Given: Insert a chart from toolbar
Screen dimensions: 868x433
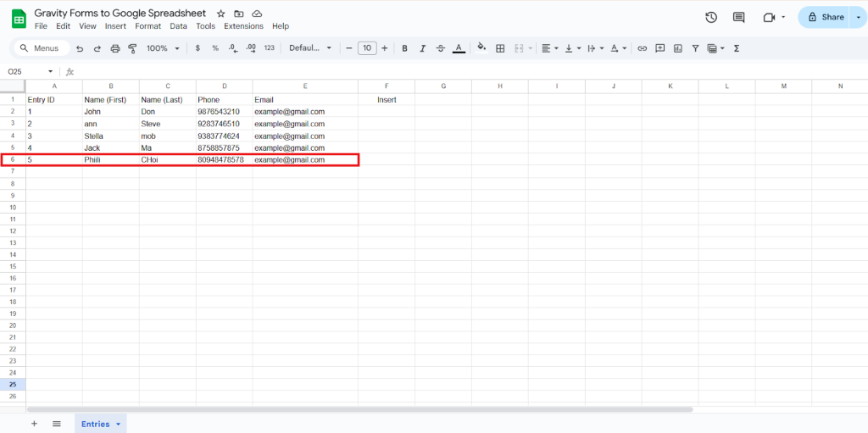Looking at the screenshot, I should tap(677, 49).
